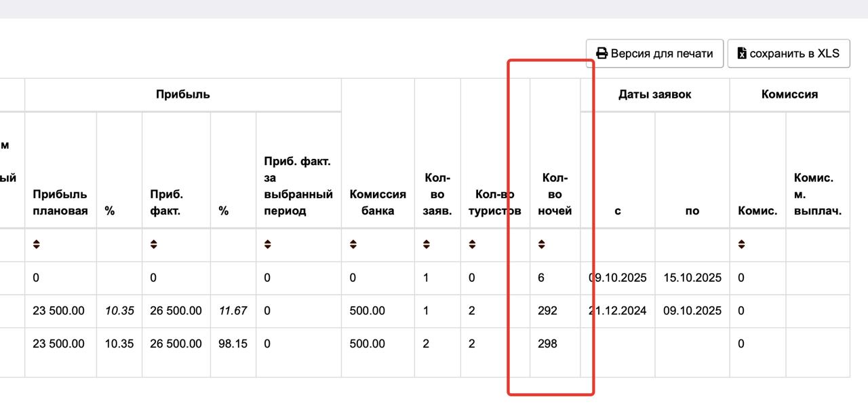
Task: Click the 21.12.2024 date cell
Action: pos(618,311)
